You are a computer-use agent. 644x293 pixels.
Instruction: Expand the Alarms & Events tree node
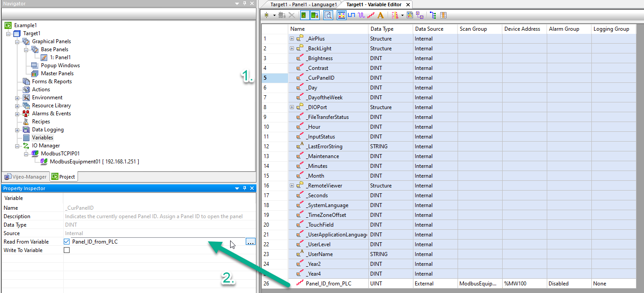click(17, 114)
